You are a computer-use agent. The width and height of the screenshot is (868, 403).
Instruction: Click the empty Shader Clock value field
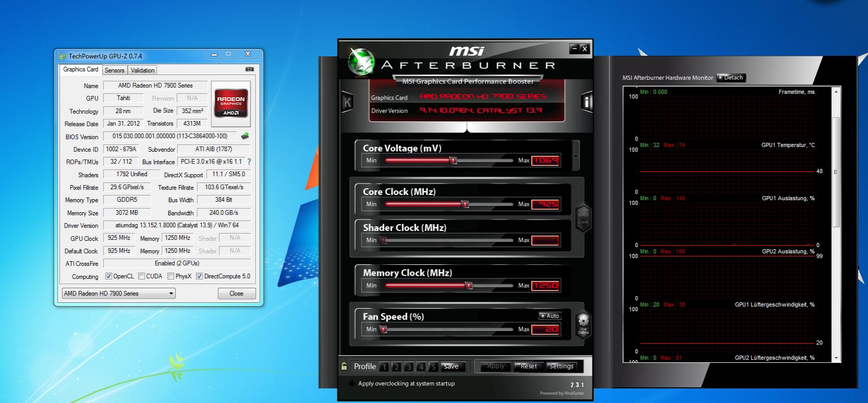coord(545,240)
